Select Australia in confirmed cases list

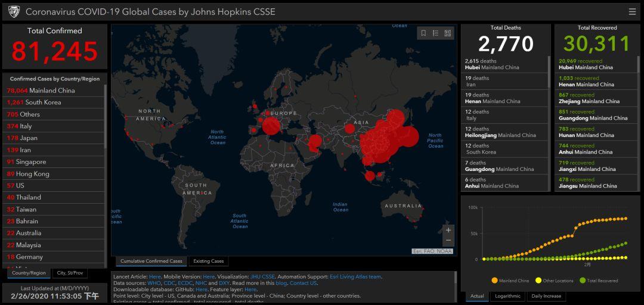tap(54, 233)
